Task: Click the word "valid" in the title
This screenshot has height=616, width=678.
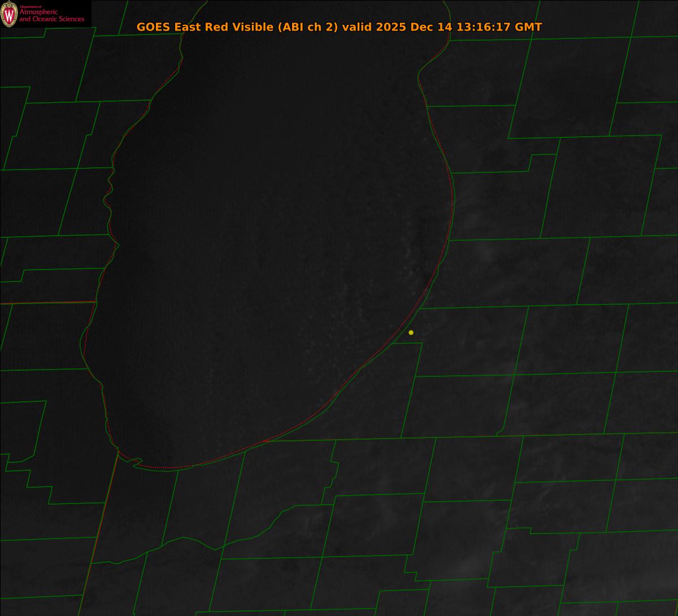Action: click(x=356, y=27)
